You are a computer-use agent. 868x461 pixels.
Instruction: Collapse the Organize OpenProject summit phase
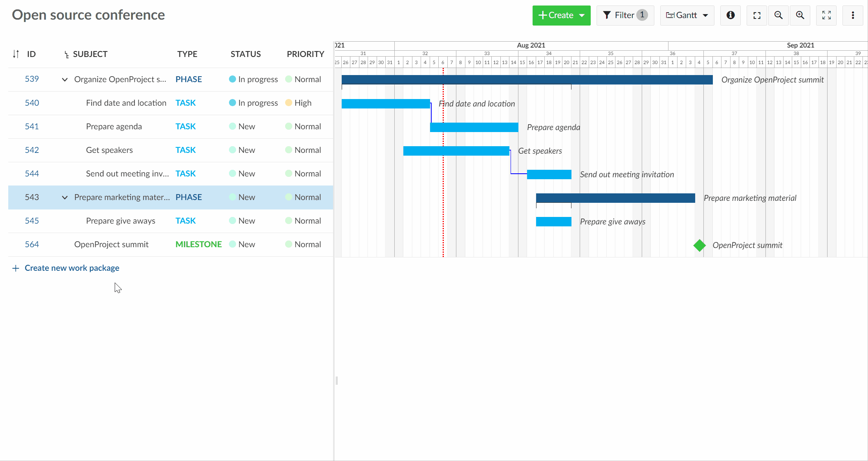pos(64,79)
